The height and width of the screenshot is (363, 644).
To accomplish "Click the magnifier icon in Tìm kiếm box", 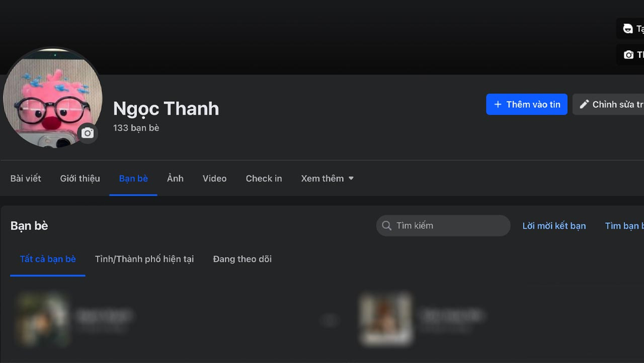I will [x=386, y=226].
